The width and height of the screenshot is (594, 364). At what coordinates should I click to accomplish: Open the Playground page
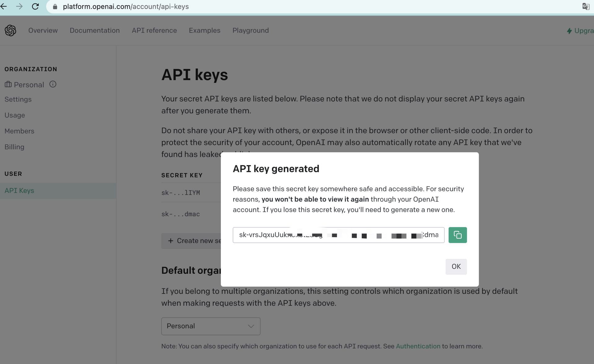(250, 31)
